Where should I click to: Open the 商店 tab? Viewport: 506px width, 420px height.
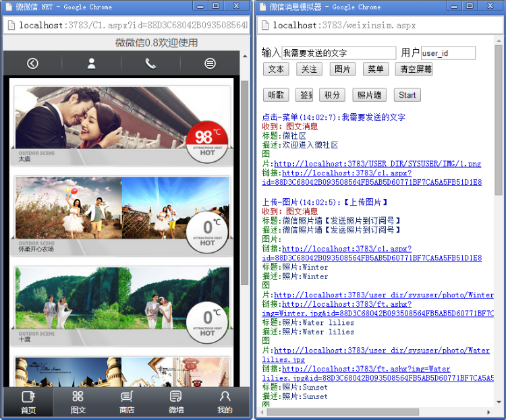coord(127,402)
